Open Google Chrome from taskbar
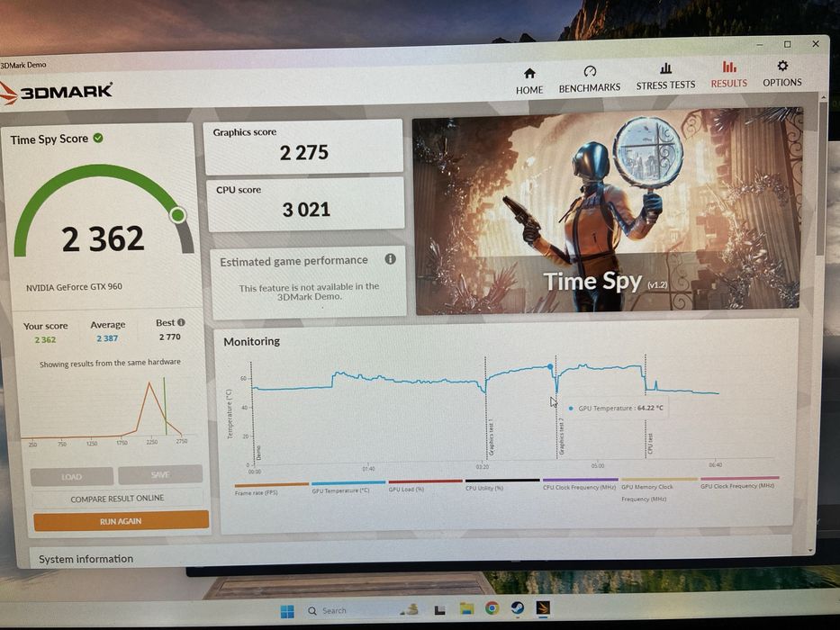Screen dimensions: 840x630 point(492,608)
